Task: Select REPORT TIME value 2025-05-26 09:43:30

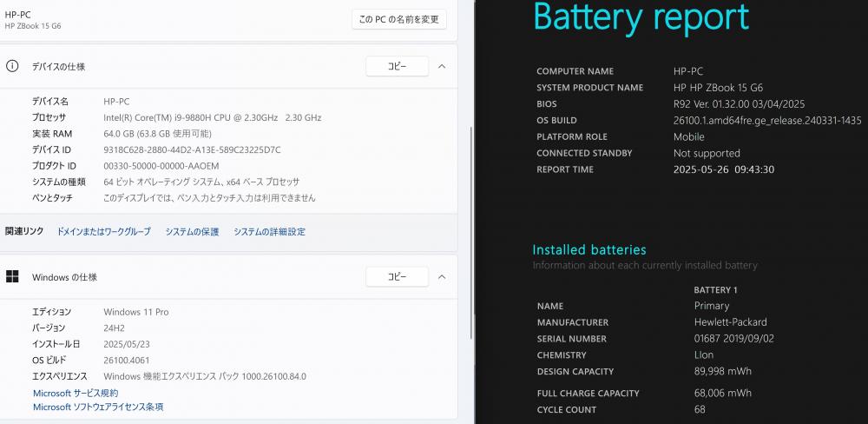Action: (x=724, y=169)
